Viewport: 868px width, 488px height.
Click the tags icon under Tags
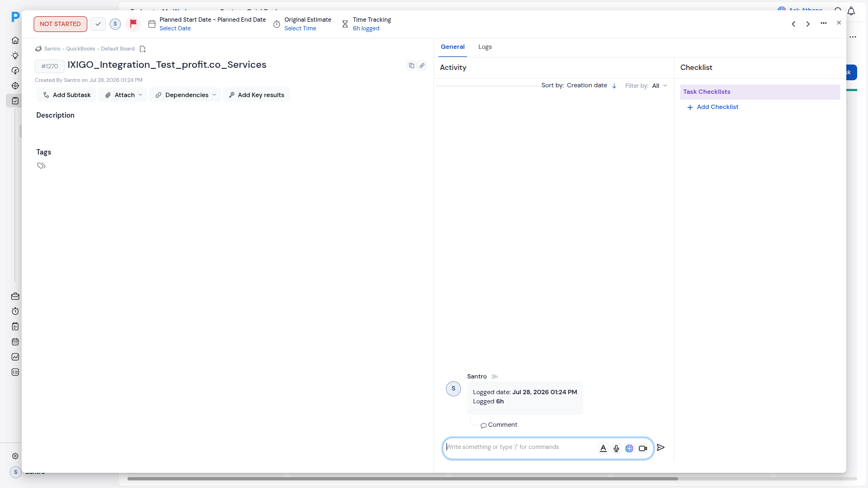(x=41, y=166)
